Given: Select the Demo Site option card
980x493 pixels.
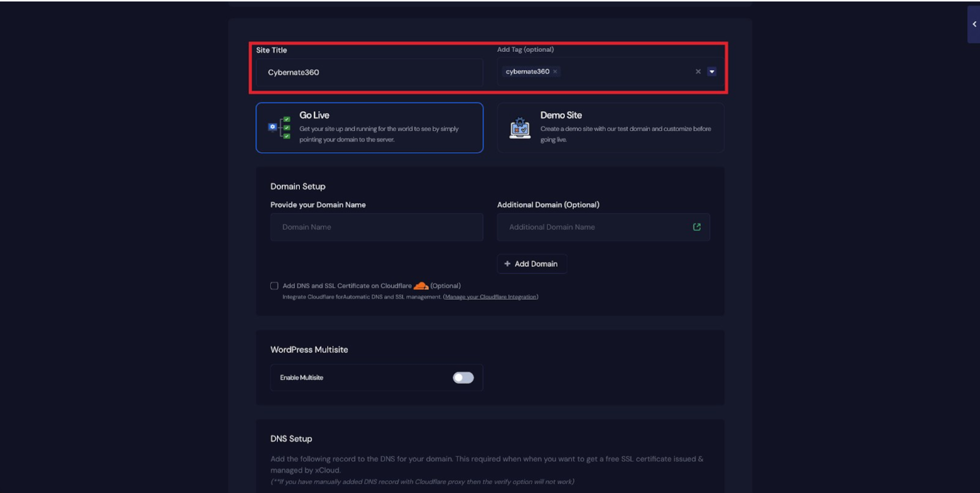Looking at the screenshot, I should tap(610, 128).
